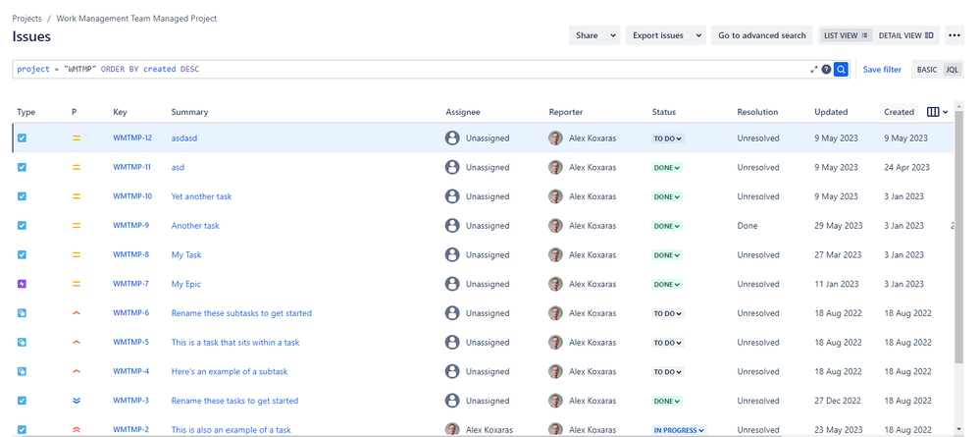Image resolution: width=980 pixels, height=437 pixels.
Task: Sort by the Type column header
Action: click(x=26, y=112)
